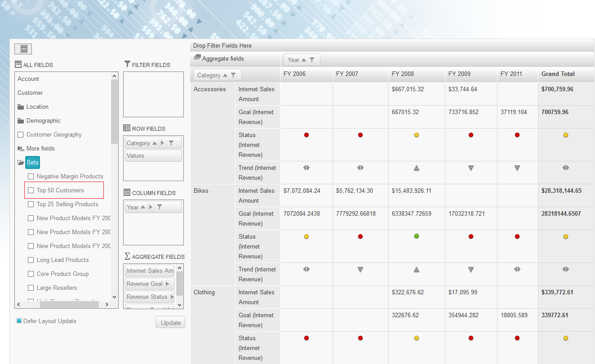Toggle Defer Layout Update checkbox
The height and width of the screenshot is (364, 595).
(19, 321)
